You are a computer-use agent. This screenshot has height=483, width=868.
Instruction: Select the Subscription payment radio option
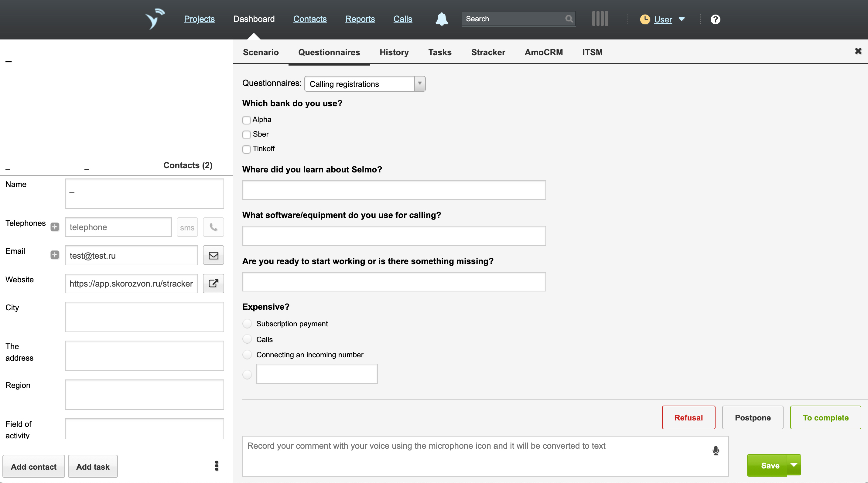(247, 324)
